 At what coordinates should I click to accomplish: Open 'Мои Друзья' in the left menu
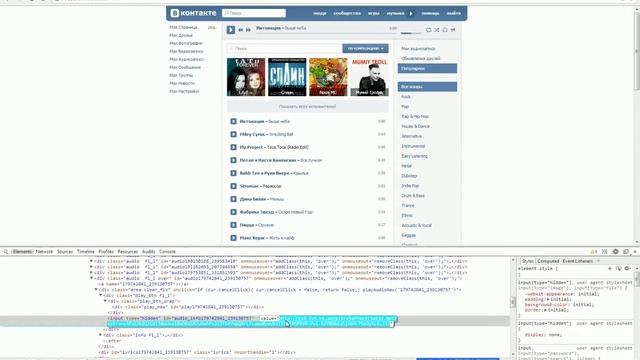[x=181, y=36]
